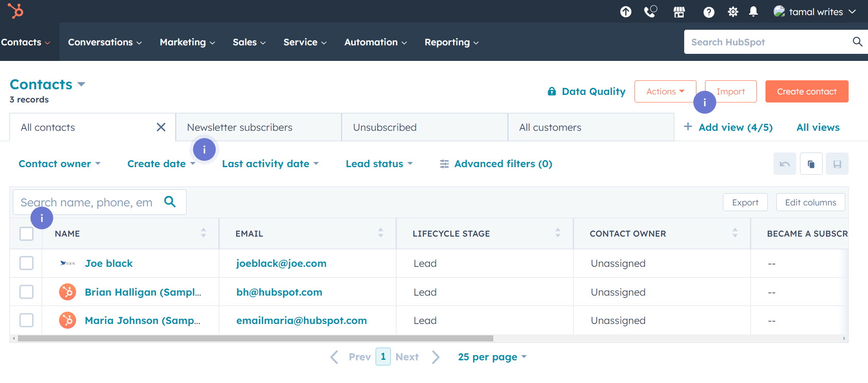Image resolution: width=868 pixels, height=383 pixels.
Task: Click the info hint near Import button
Action: tap(705, 102)
